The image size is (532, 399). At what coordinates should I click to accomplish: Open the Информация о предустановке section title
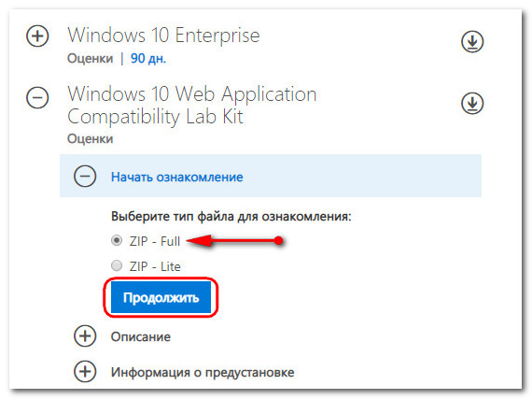(x=203, y=373)
